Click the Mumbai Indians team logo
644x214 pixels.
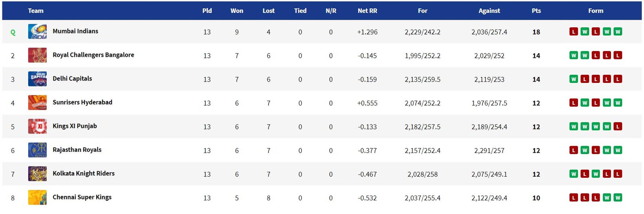click(x=37, y=31)
